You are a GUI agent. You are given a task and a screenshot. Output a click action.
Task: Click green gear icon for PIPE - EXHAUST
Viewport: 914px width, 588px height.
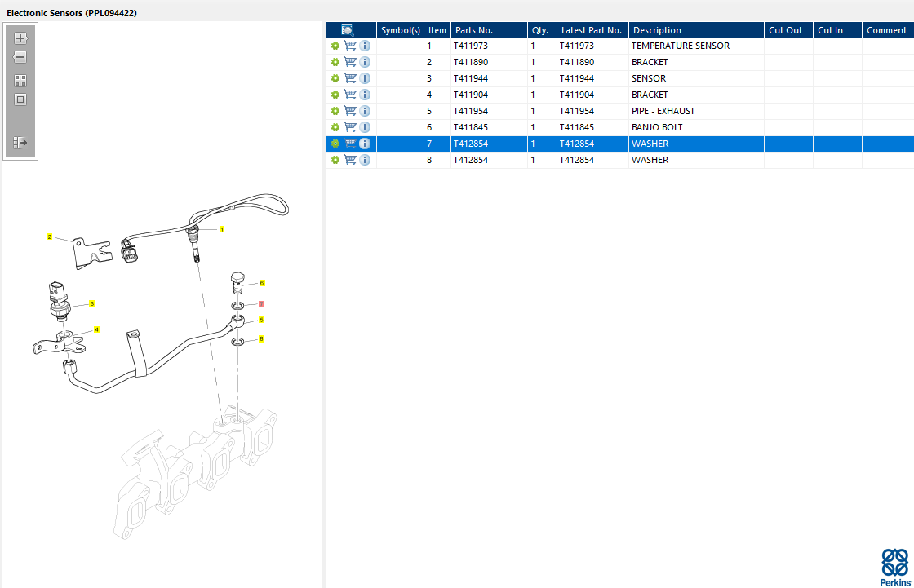point(335,111)
